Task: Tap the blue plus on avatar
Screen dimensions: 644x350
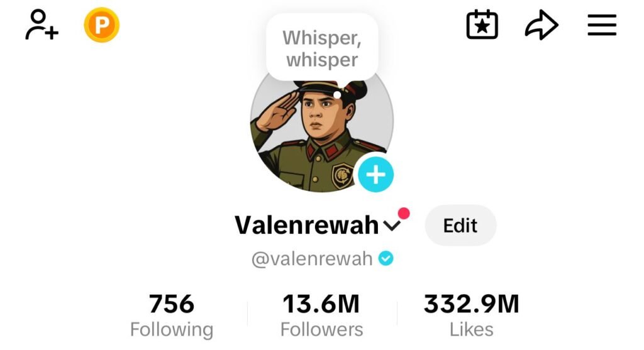Action: click(376, 175)
